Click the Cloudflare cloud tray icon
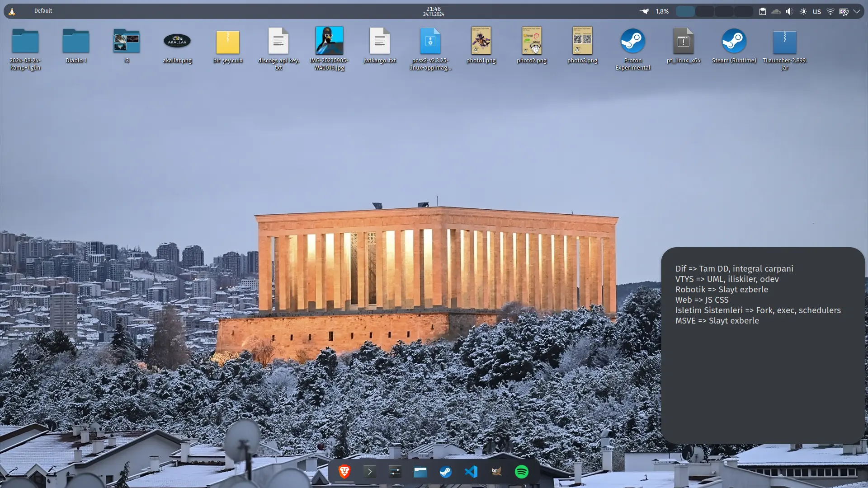Viewport: 868px width, 488px height. [x=776, y=11]
